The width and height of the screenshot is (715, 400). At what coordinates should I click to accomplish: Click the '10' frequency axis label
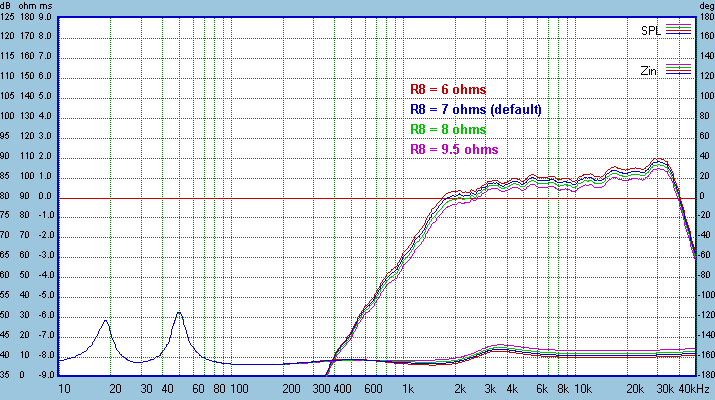tap(64, 388)
